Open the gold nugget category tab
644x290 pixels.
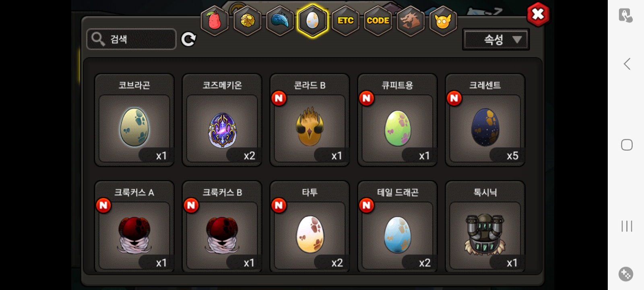click(x=248, y=21)
